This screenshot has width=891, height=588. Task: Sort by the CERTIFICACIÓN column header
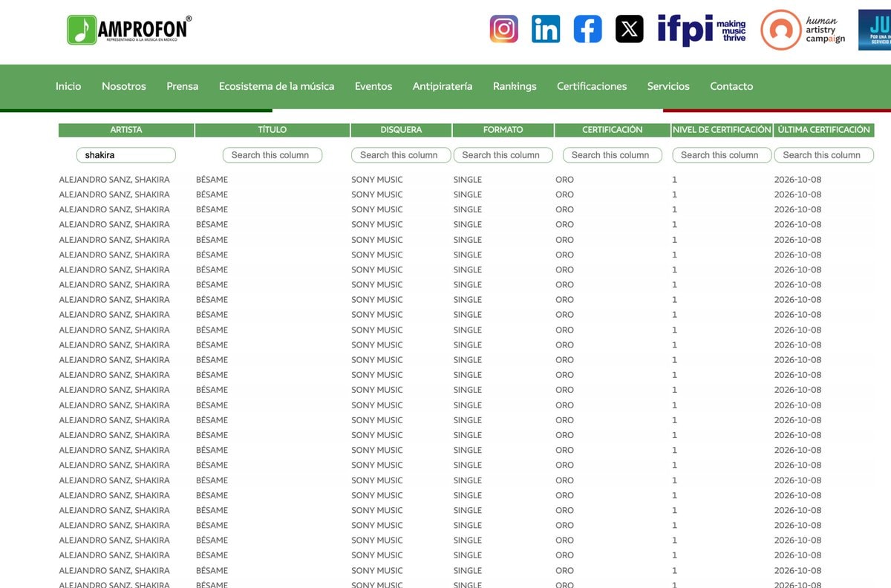[x=613, y=130]
